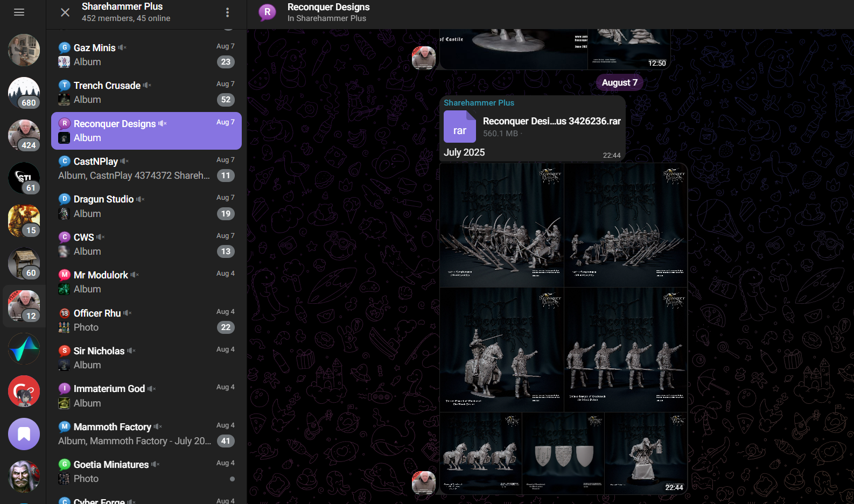
Task: Open the chat with 15 unread badge
Action: pyautogui.click(x=24, y=220)
